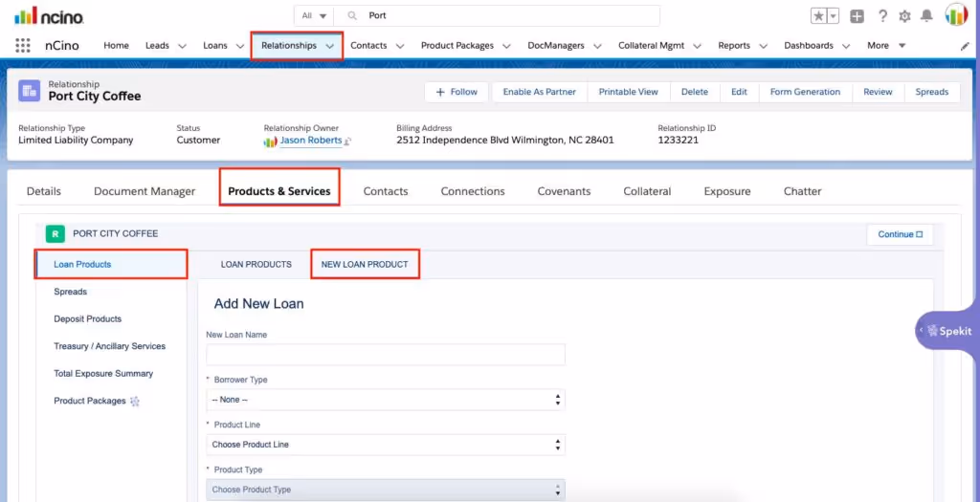This screenshot has height=502, width=980.
Task: Open the Spreads header button
Action: pos(932,92)
